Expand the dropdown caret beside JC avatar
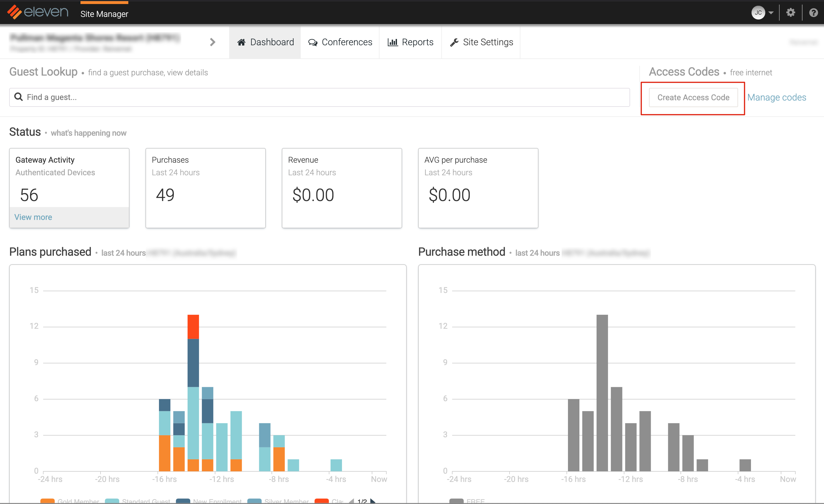This screenshot has width=824, height=504. [x=771, y=13]
